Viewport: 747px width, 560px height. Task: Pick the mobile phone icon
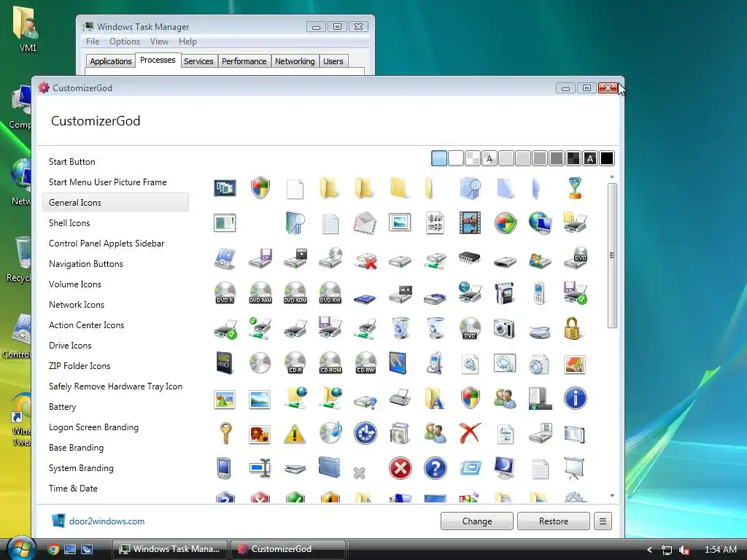pos(539,293)
